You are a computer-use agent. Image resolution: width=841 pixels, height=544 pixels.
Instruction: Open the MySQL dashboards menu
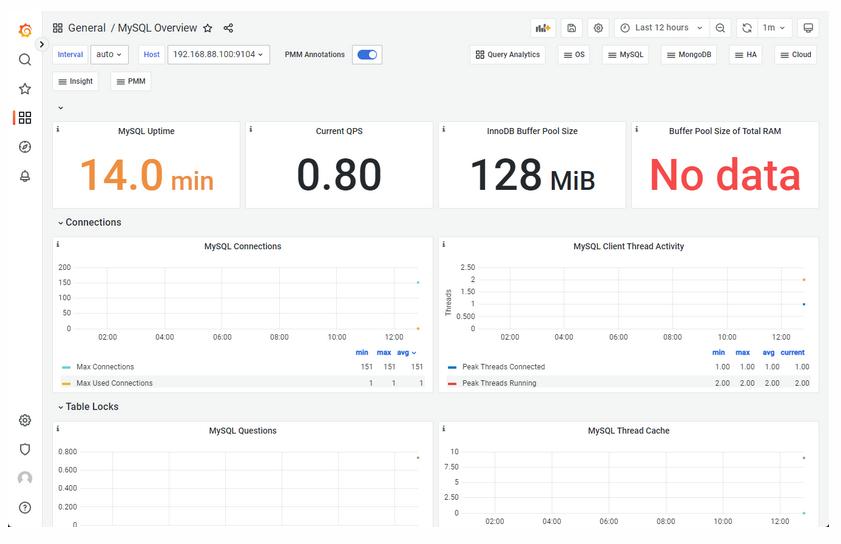point(625,55)
